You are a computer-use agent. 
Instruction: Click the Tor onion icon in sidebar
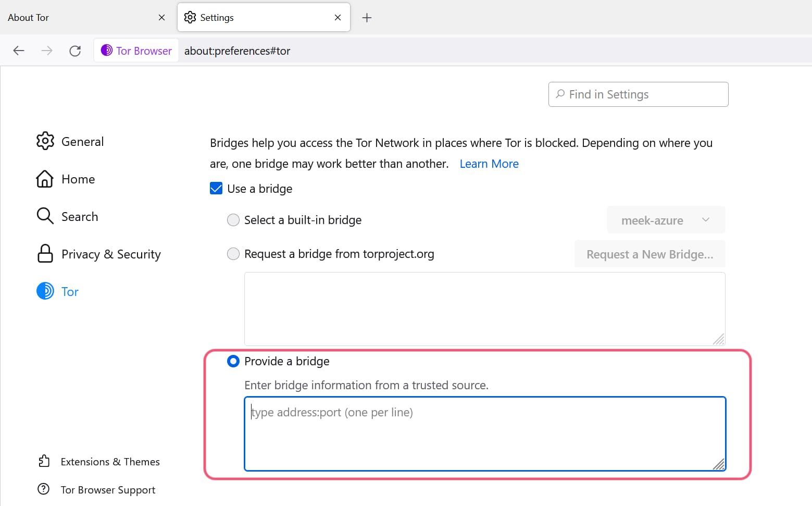click(45, 291)
